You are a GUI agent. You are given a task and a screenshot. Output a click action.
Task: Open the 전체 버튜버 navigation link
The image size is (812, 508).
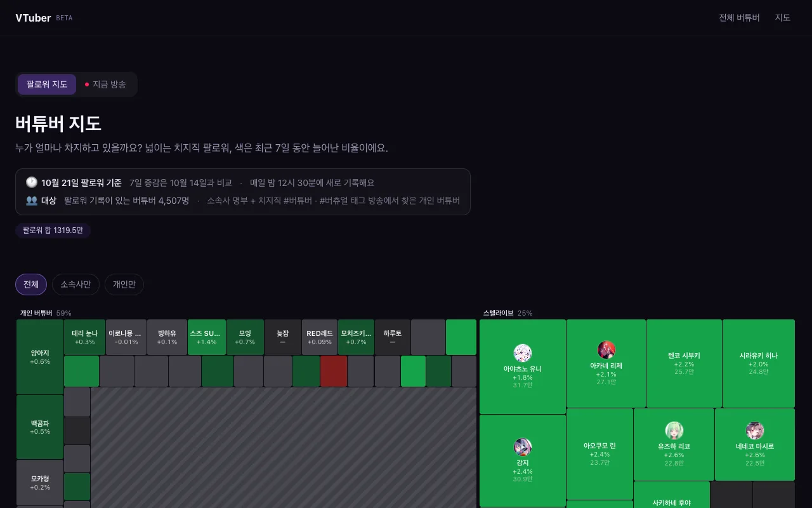pos(739,18)
